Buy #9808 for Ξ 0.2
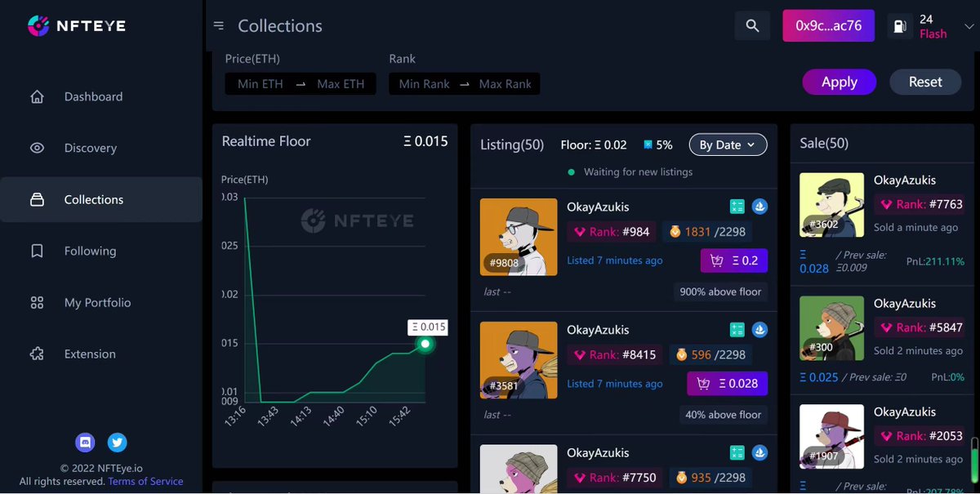 pos(734,260)
